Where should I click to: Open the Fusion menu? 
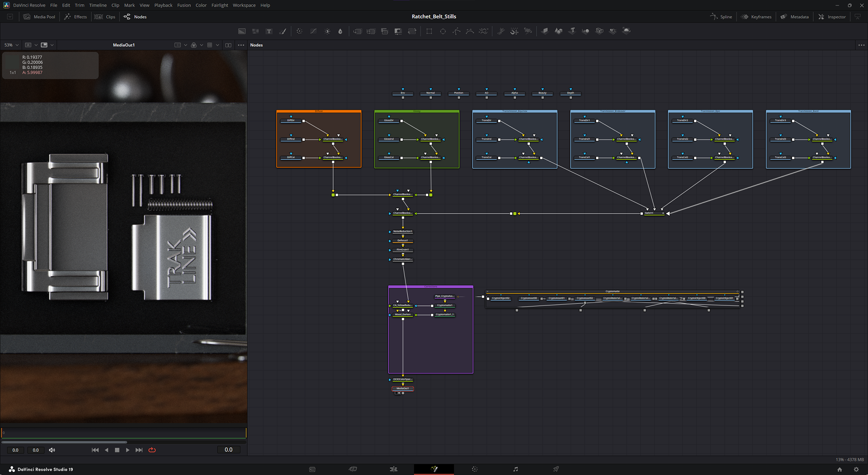click(184, 5)
